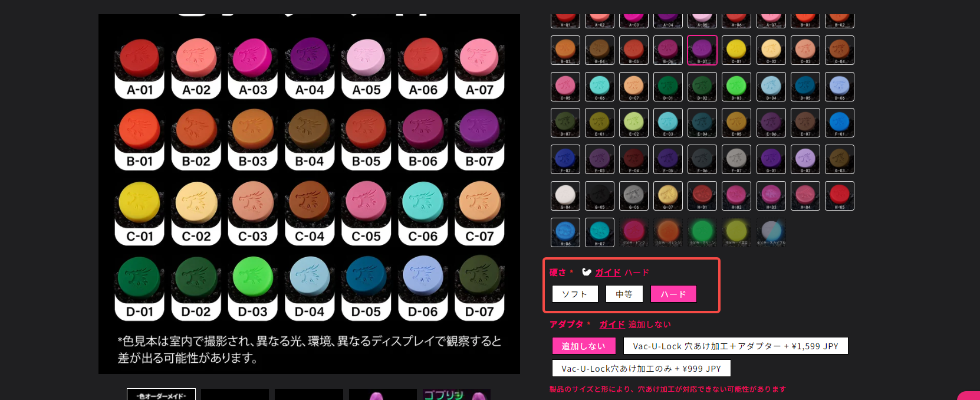Choose the ハード firmness option
Screen dimensions: 980x400
pos(673,294)
